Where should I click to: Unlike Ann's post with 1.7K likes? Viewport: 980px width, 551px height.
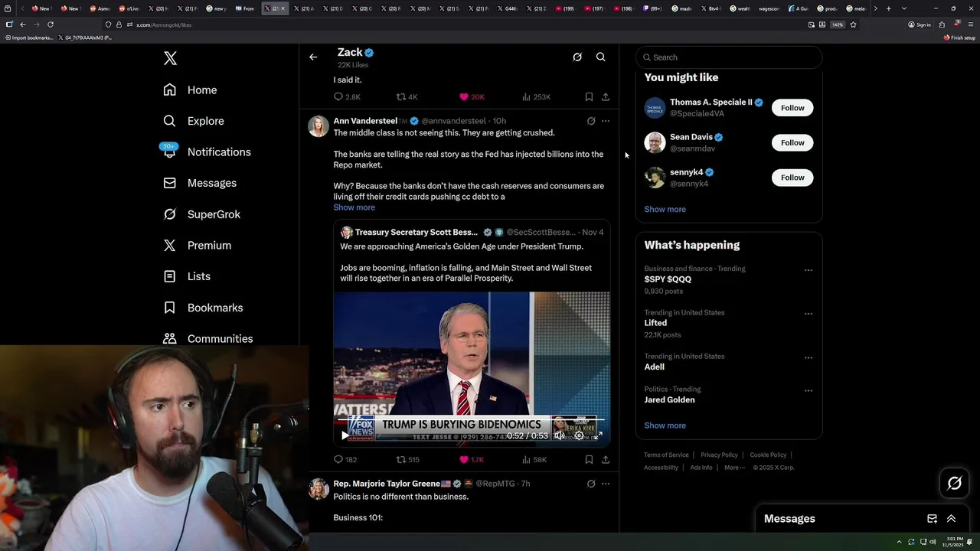point(471,460)
